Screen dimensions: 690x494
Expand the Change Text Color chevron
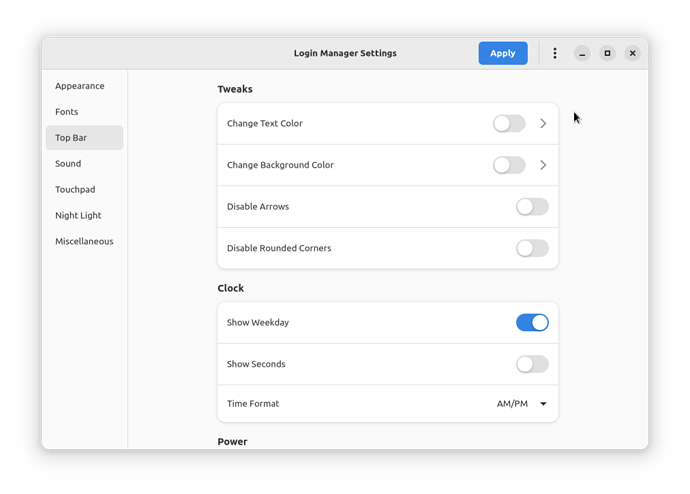[543, 124]
